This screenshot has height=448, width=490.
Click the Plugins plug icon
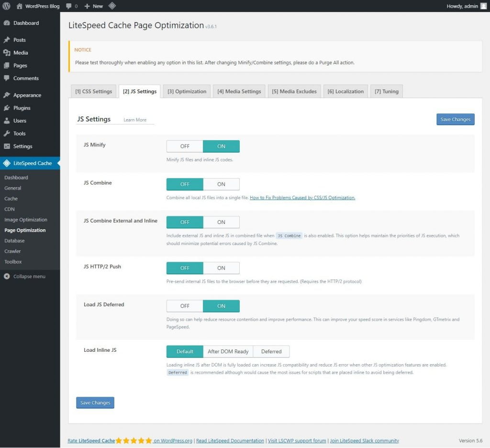(7, 108)
